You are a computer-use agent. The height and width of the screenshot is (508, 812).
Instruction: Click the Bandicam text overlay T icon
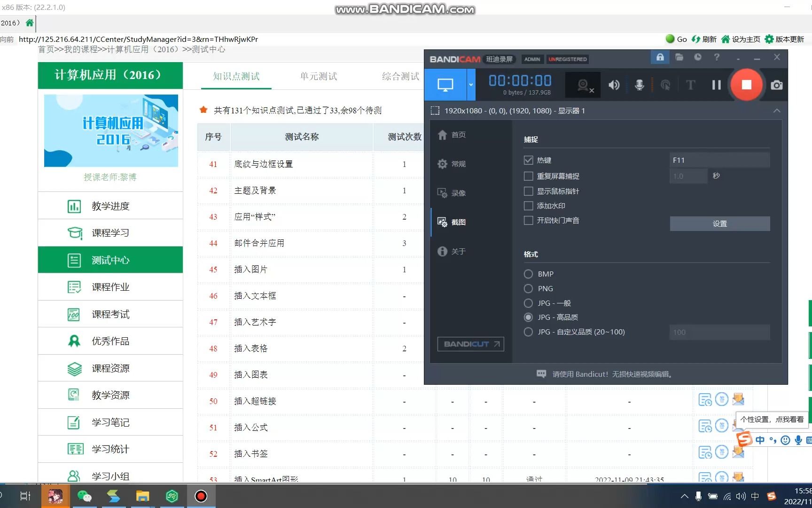pyautogui.click(x=690, y=85)
